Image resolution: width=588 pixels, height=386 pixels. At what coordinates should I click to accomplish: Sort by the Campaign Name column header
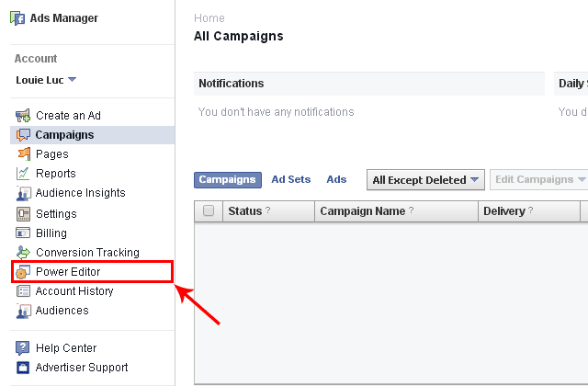click(x=362, y=211)
